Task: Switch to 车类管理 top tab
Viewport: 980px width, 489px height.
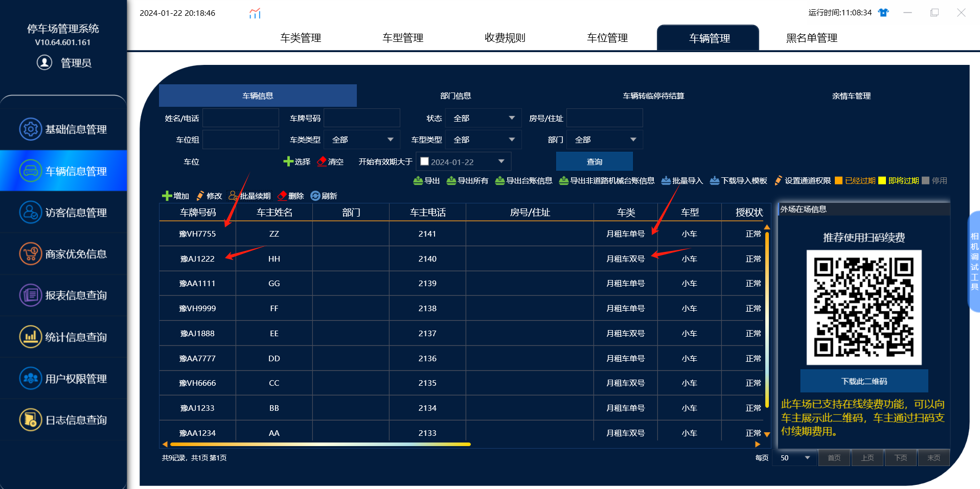Action: 301,38
